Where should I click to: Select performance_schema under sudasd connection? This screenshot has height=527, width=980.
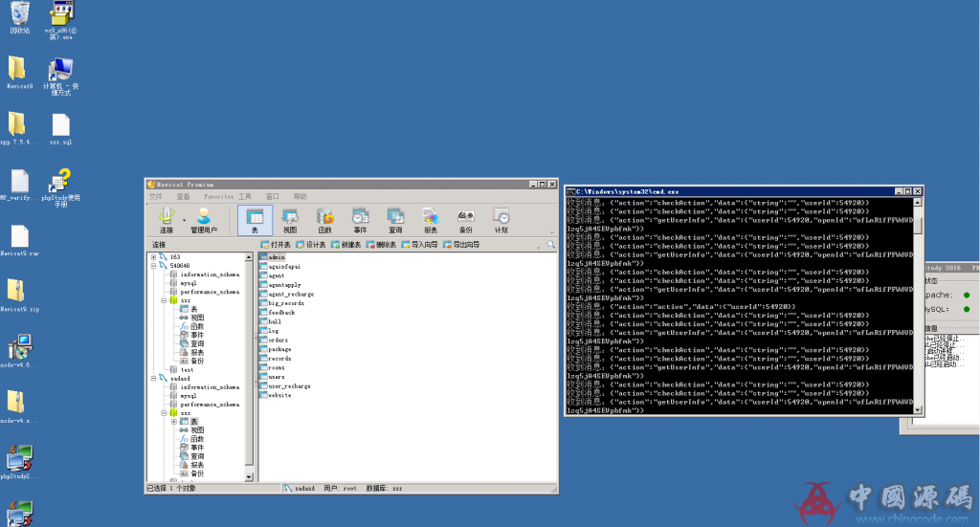[x=205, y=405]
